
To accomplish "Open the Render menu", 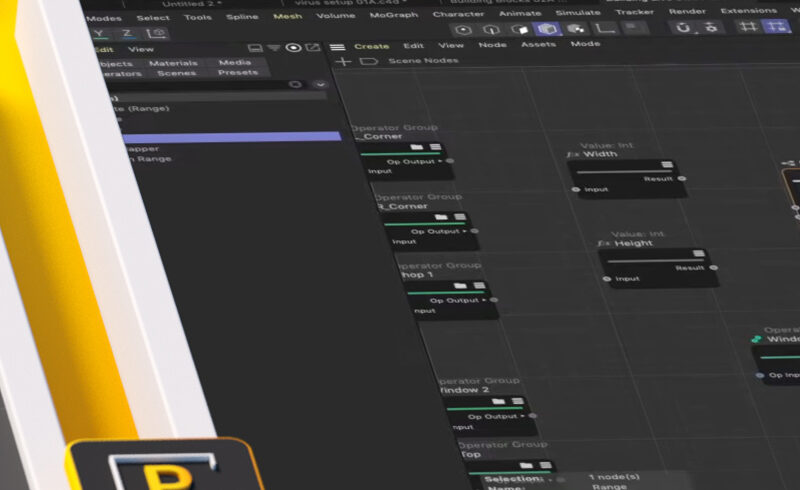I will (x=687, y=11).
